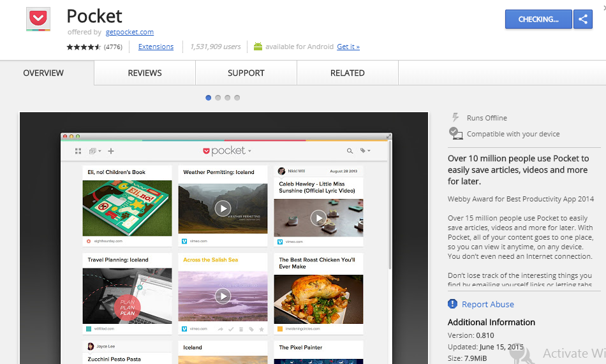
Task: Switch to the REVIEWS tab
Action: (x=145, y=73)
